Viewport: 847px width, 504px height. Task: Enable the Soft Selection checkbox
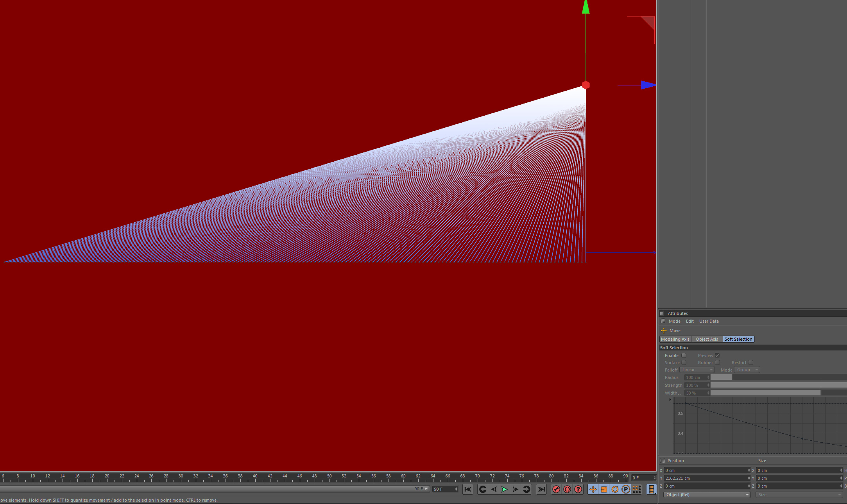click(x=684, y=356)
